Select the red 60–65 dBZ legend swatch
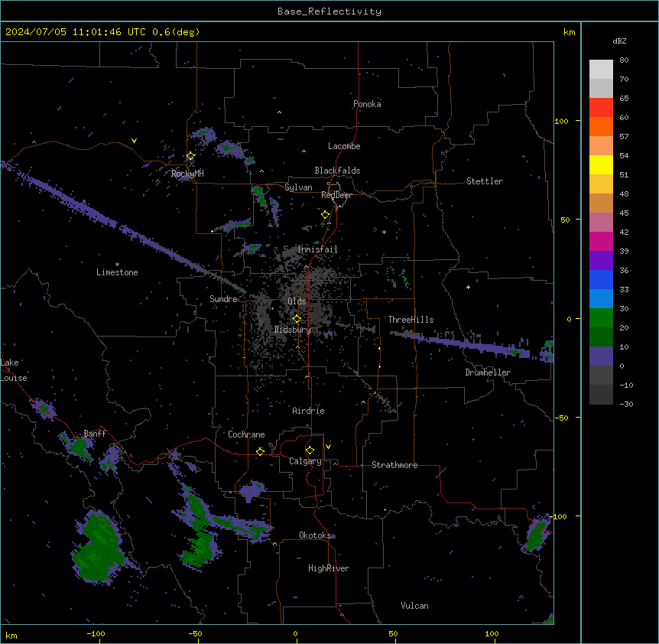 point(601,108)
